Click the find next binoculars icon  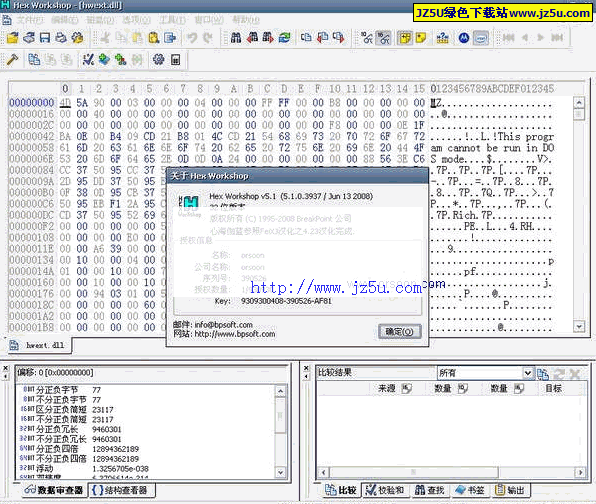point(268,38)
